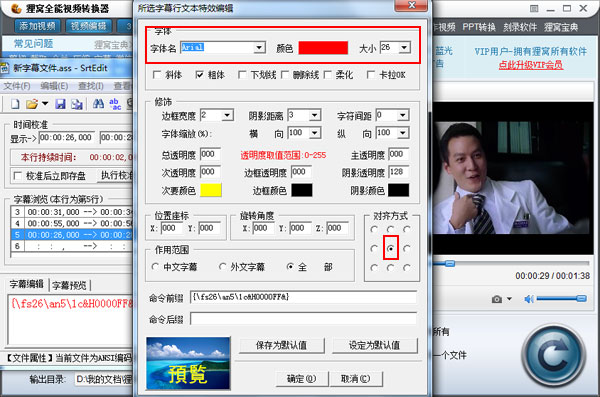Open the 边框宽度 border width dropdown
The height and width of the screenshot is (397, 600).
(x=227, y=115)
